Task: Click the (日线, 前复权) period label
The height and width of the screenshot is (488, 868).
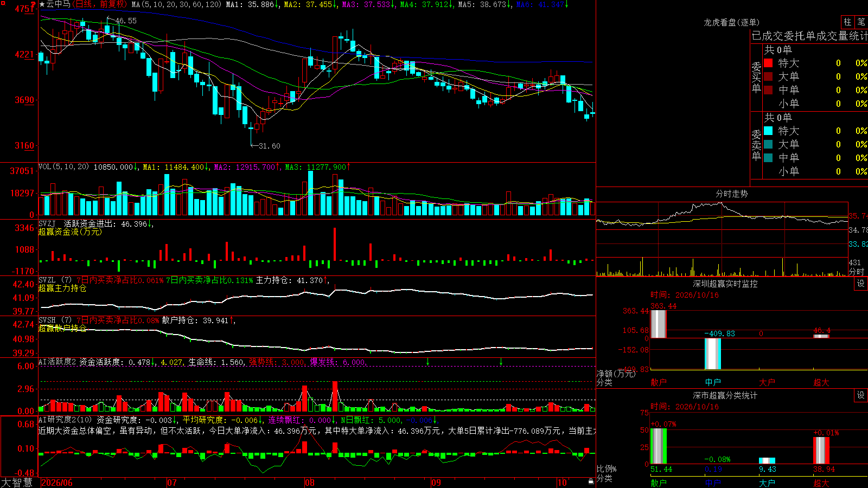Action: 100,4
